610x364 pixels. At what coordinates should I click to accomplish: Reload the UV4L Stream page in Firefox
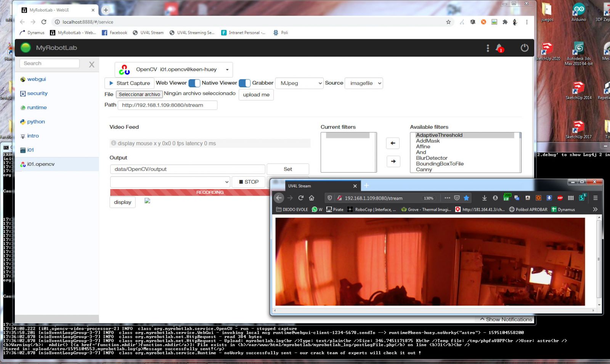301,198
